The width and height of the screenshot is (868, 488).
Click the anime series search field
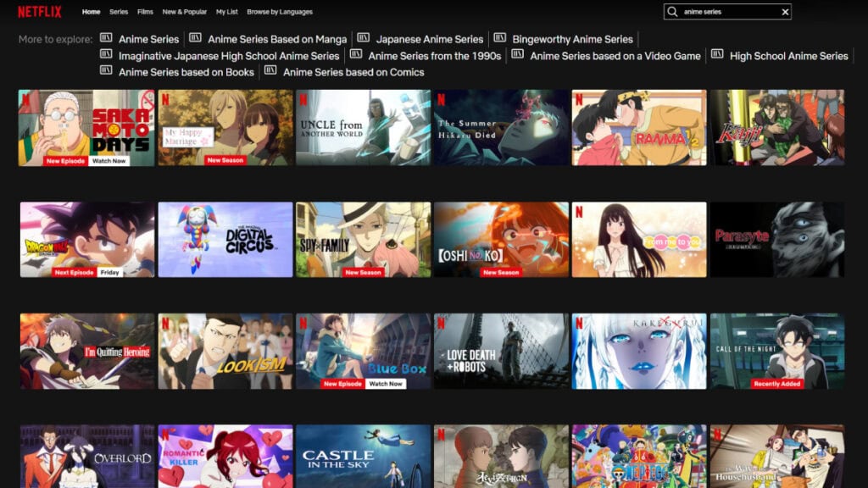click(727, 12)
